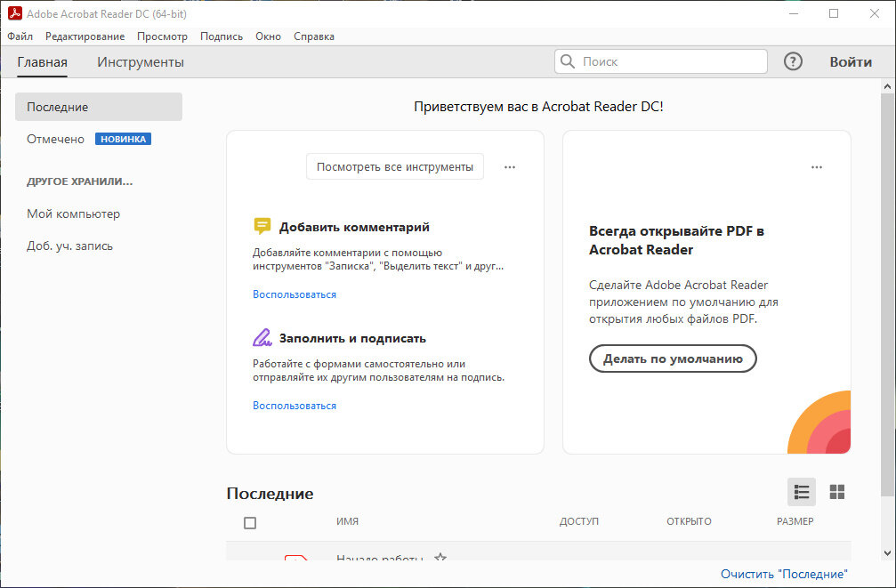The height and width of the screenshot is (588, 896).
Task: Minimize the Acrobat Reader window
Action: (x=793, y=13)
